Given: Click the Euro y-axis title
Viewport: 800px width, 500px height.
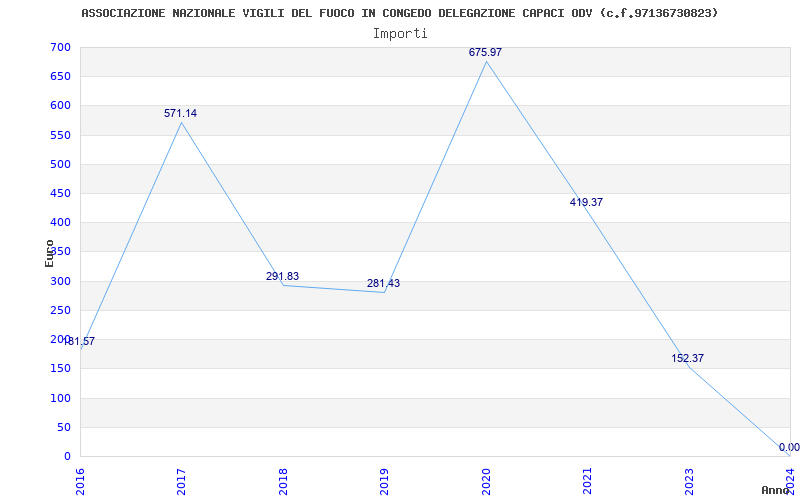Looking at the screenshot, I should [49, 253].
